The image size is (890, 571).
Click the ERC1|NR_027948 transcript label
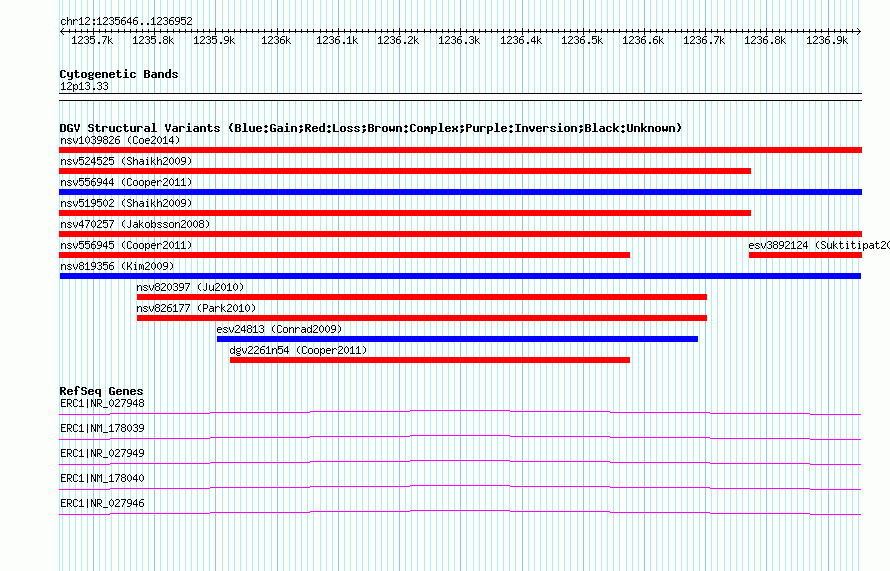click(x=102, y=404)
